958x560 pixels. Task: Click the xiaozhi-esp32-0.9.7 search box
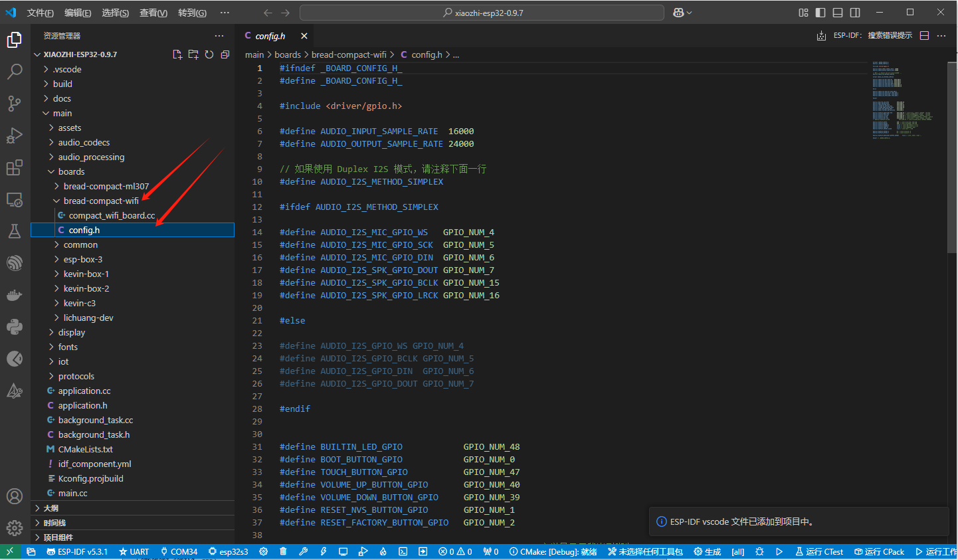tap(482, 13)
